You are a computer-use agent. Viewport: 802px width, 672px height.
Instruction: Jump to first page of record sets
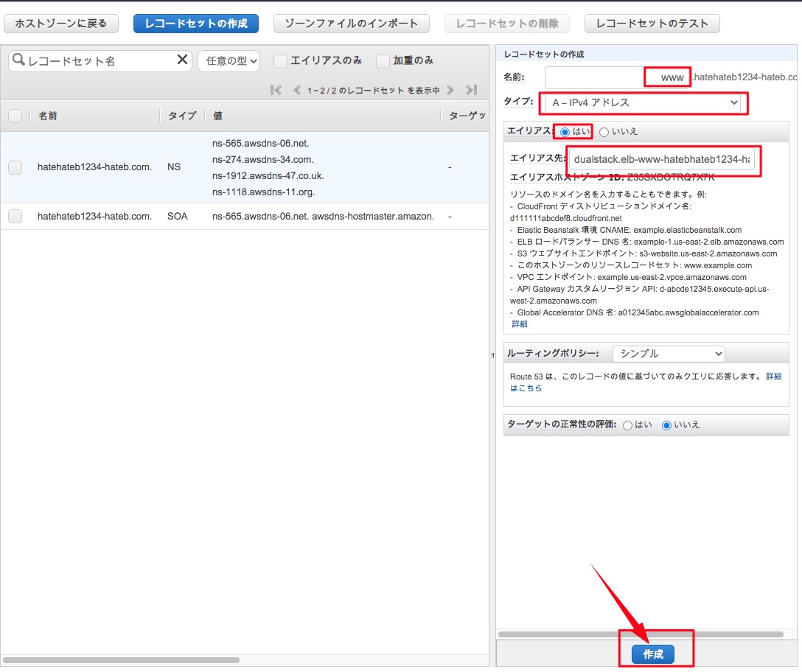[276, 91]
